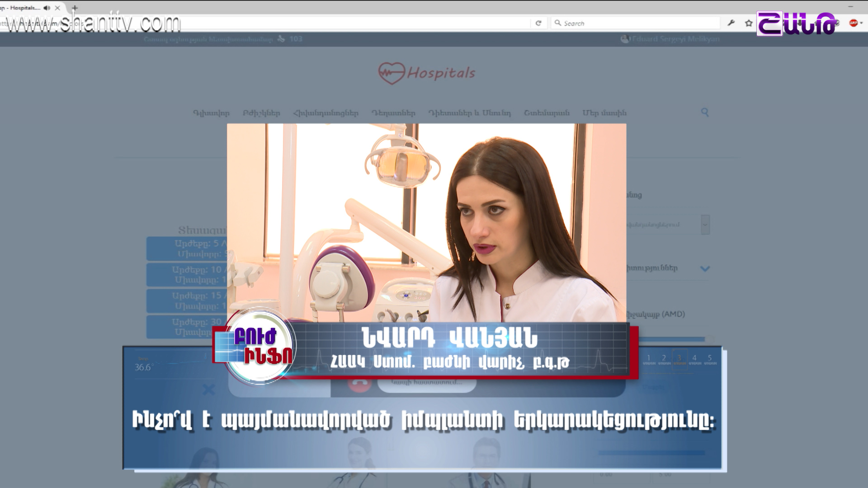Mute the Hospitals browser tab audio
The image size is (868, 488).
click(47, 8)
